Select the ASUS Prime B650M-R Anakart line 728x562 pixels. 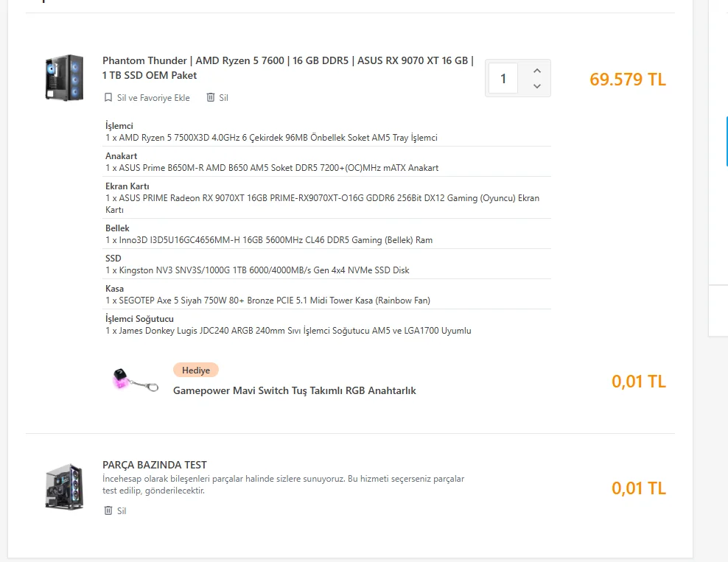click(x=272, y=168)
